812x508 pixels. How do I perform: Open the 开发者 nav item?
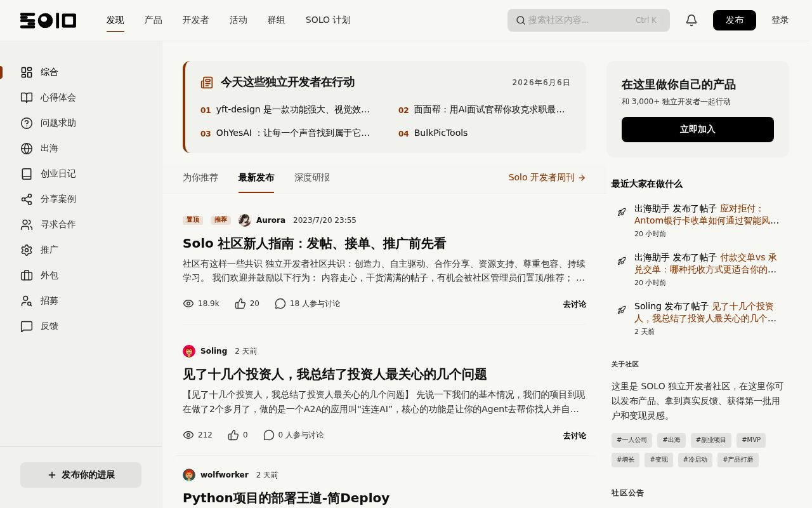[x=196, y=20]
